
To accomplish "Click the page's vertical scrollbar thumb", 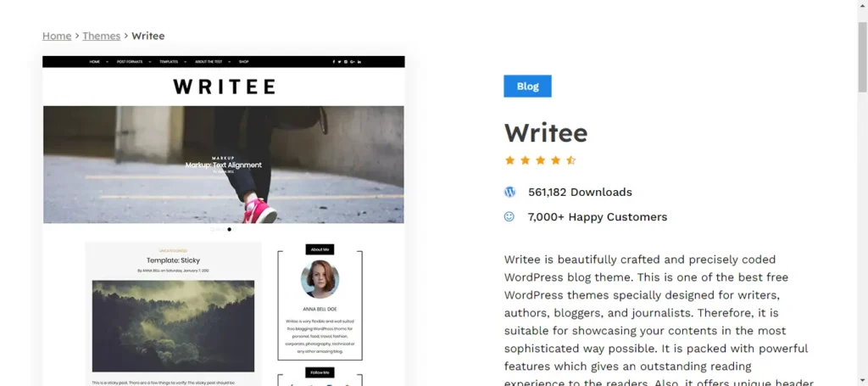I will click(x=862, y=57).
